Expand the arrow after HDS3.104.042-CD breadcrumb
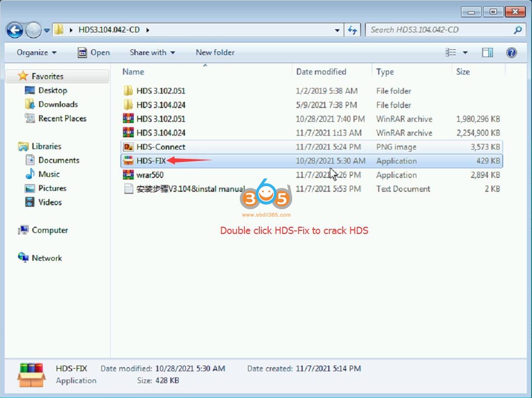 pos(148,30)
